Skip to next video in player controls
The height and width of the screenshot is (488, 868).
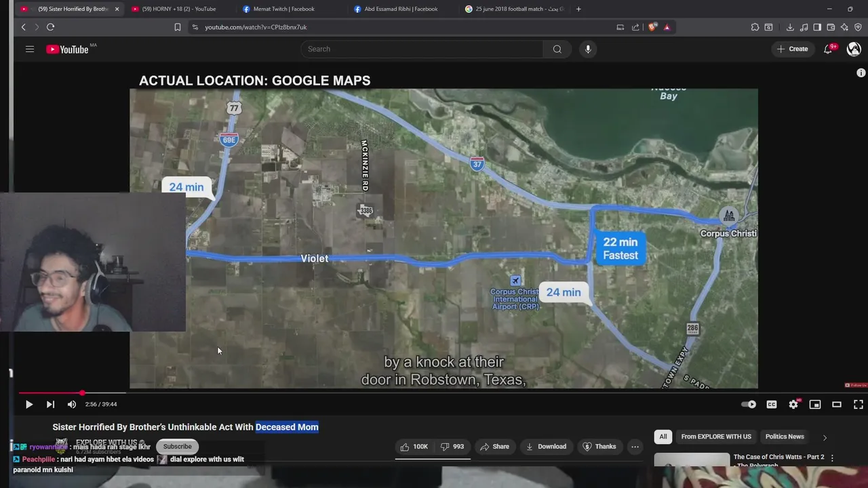[x=50, y=404]
